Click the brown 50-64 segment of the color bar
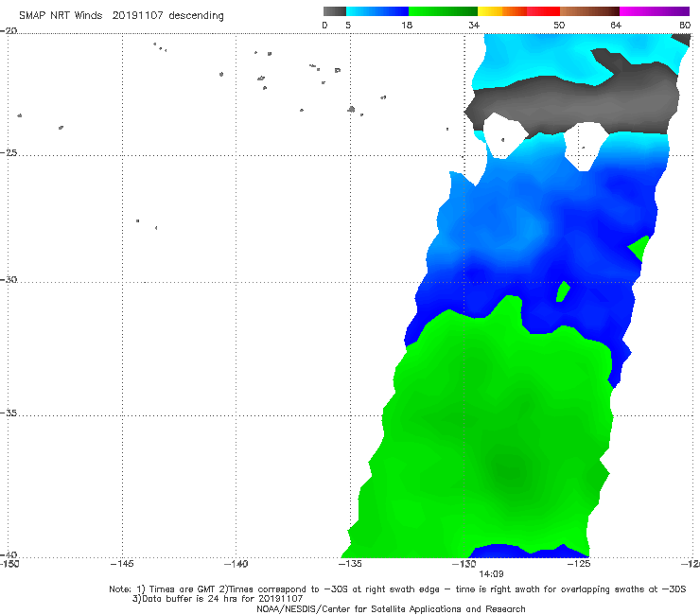The width and height of the screenshot is (700, 615). click(589, 11)
